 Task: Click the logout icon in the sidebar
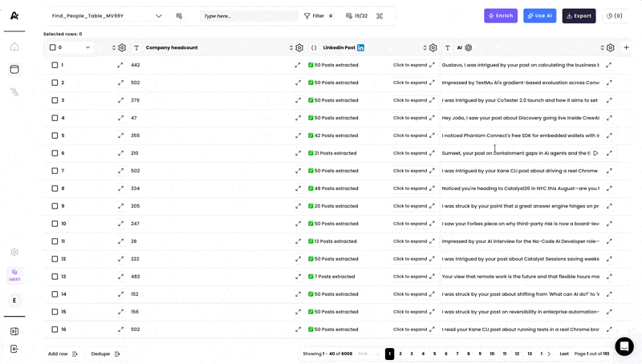14,349
